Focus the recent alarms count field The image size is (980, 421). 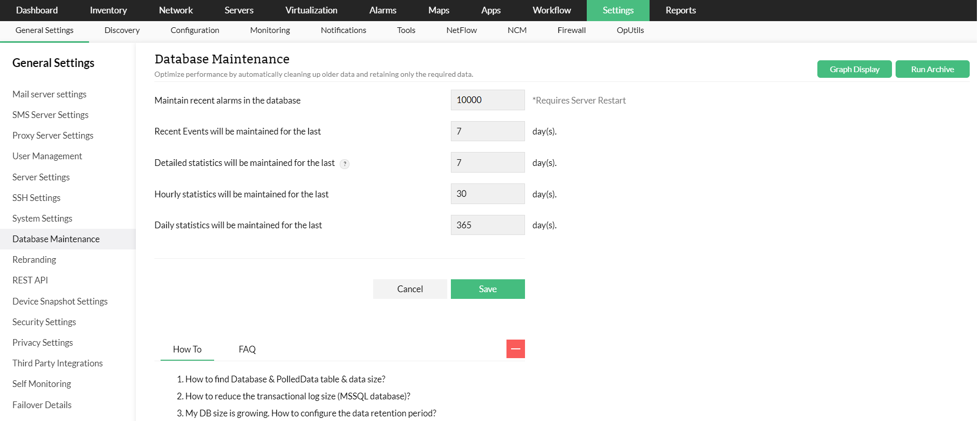point(487,100)
